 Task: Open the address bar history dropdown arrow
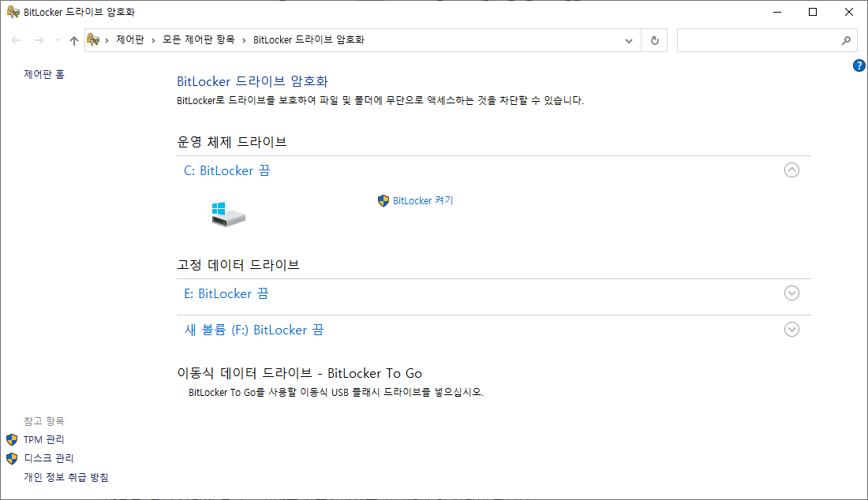pos(629,39)
